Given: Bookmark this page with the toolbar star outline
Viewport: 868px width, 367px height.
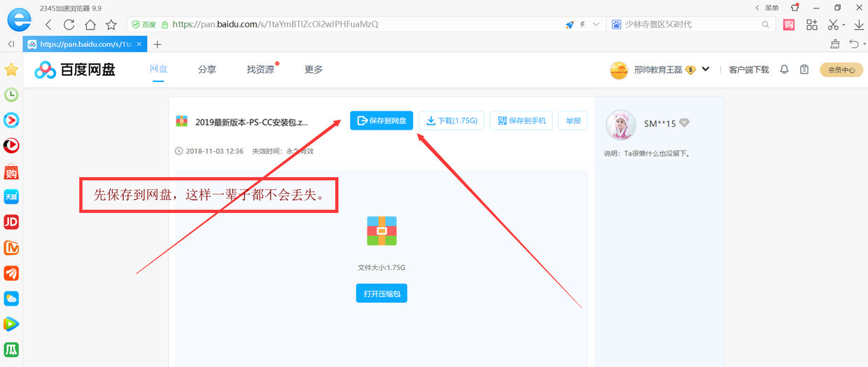Looking at the screenshot, I should [111, 25].
